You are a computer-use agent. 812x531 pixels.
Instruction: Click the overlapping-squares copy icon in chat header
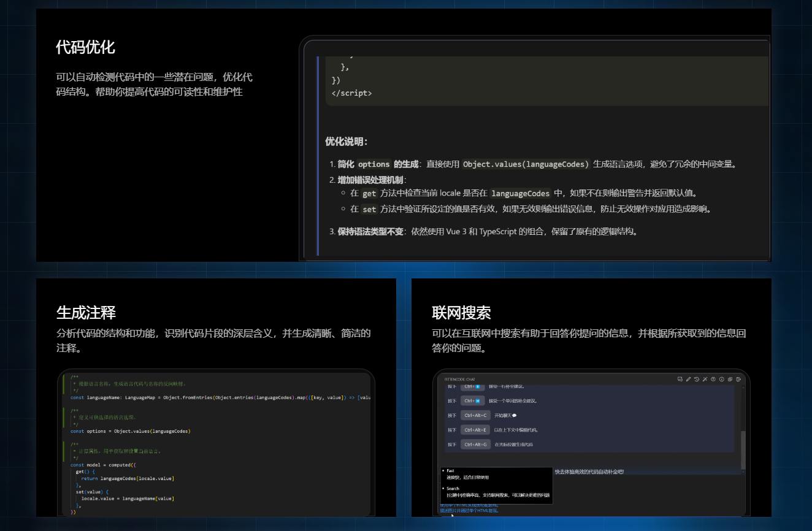tap(730, 379)
